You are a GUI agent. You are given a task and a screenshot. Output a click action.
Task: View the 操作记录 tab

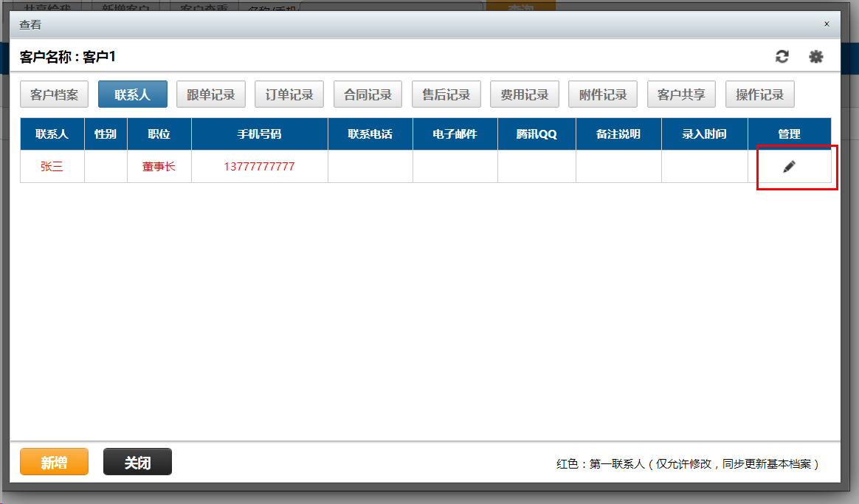[760, 94]
